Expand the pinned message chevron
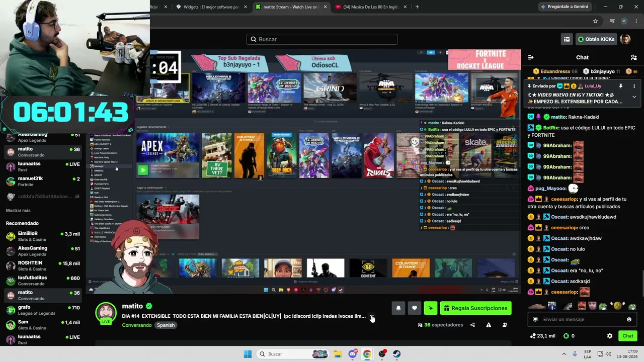The image size is (644, 362). pyautogui.click(x=634, y=97)
